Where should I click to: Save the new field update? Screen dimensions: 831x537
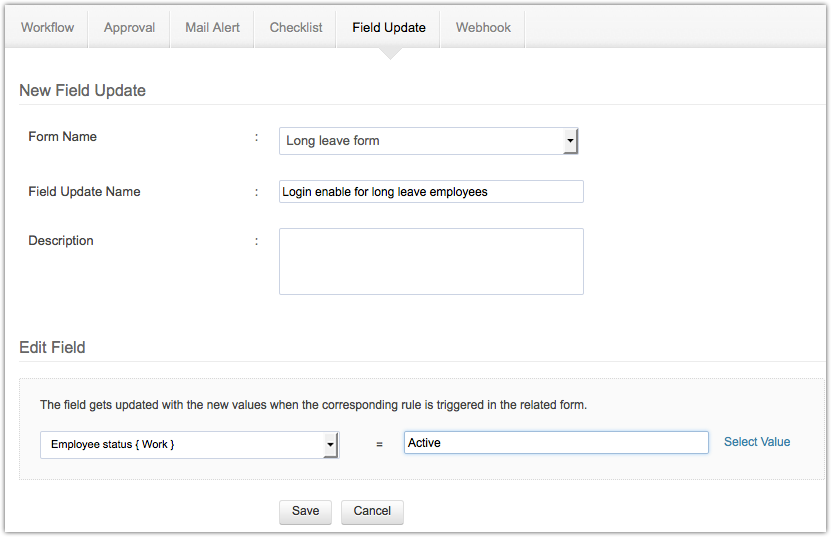(x=305, y=511)
